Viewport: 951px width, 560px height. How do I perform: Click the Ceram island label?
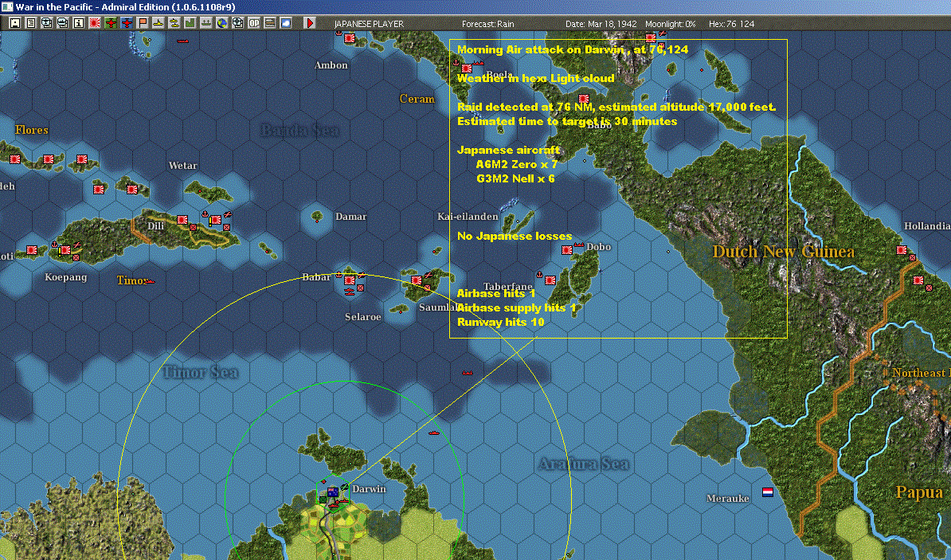pos(417,98)
